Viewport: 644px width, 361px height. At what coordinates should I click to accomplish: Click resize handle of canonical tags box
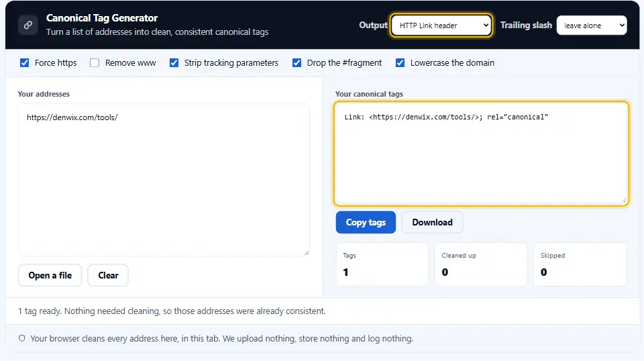point(624,201)
